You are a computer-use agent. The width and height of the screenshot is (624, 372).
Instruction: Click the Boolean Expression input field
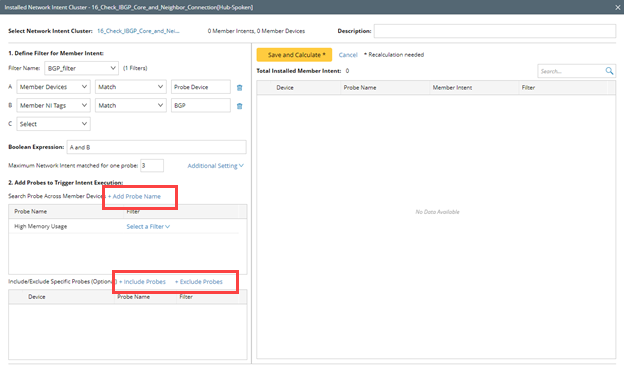[x=156, y=147]
